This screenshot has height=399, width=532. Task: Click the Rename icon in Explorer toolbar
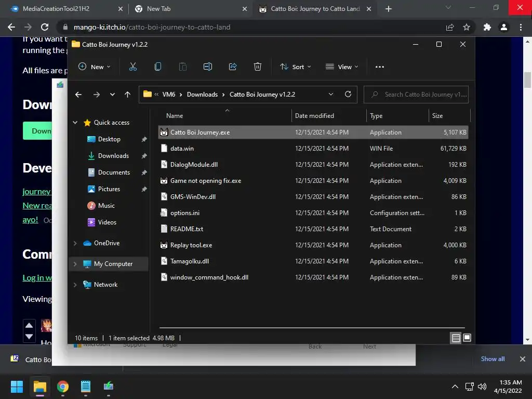pyautogui.click(x=208, y=67)
